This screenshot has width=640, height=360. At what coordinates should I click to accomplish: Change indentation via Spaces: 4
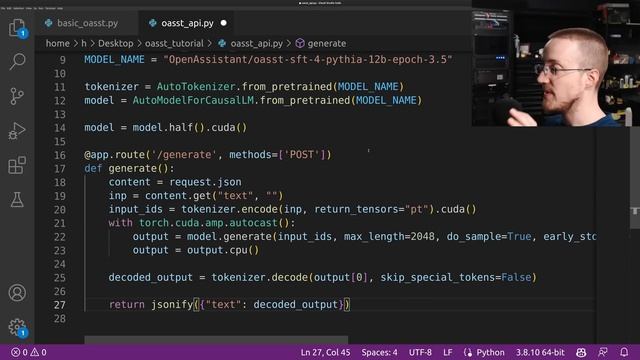[379, 352]
